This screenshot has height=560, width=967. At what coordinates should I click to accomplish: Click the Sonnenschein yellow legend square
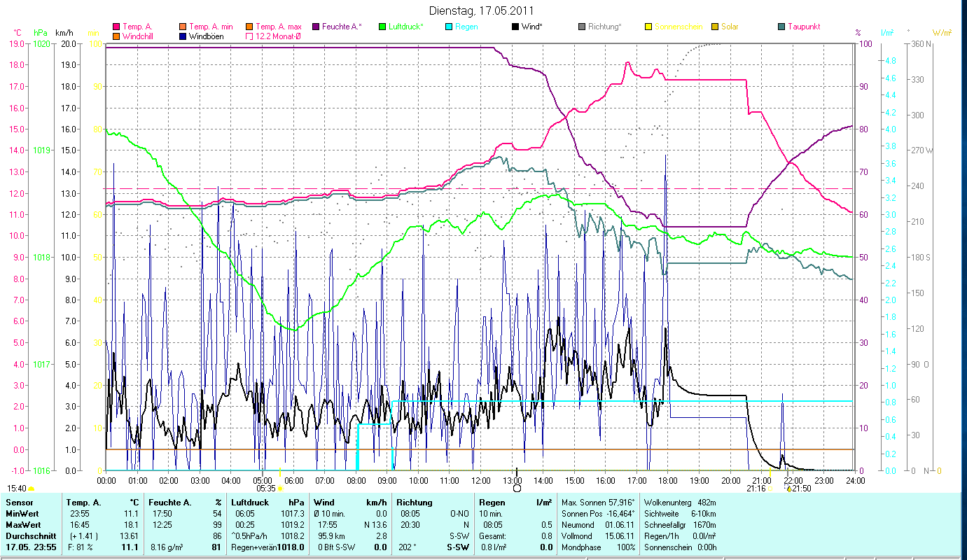point(648,27)
